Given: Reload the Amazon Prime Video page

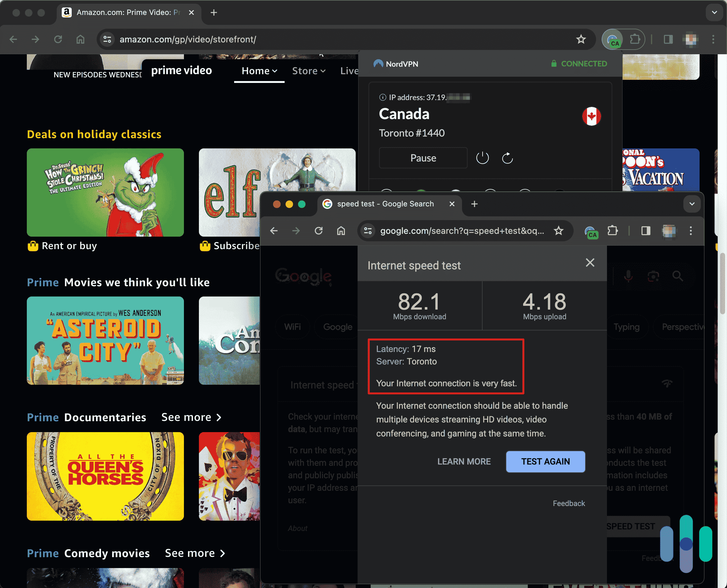Looking at the screenshot, I should pos(58,39).
